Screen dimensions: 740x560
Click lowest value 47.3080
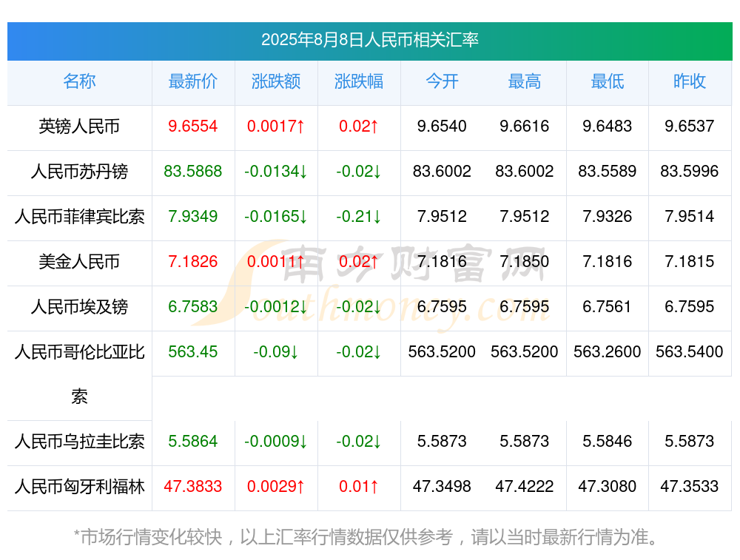[608, 487]
